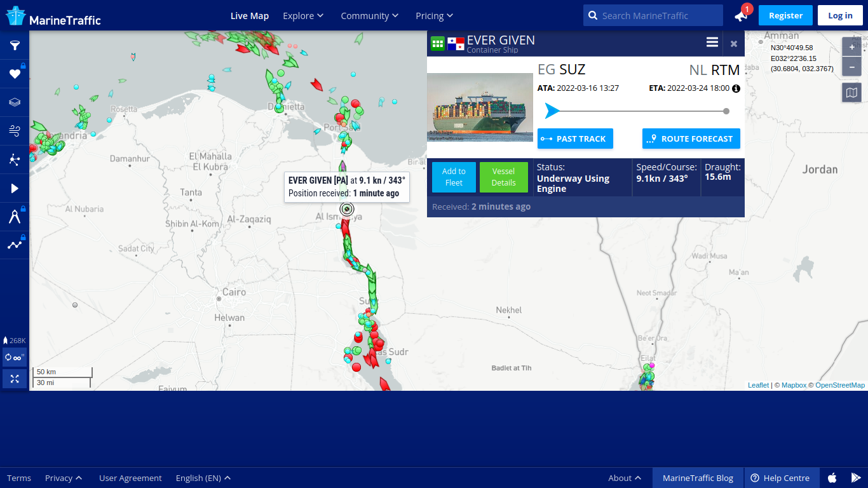The image size is (868, 488).
Task: Click the PAST TRACK button
Action: pyautogui.click(x=575, y=139)
